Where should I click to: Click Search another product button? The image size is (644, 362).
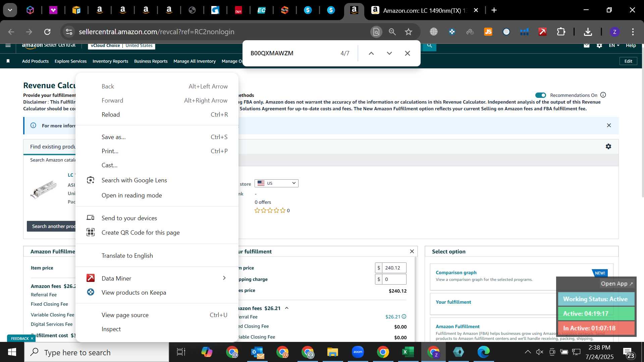51,226
